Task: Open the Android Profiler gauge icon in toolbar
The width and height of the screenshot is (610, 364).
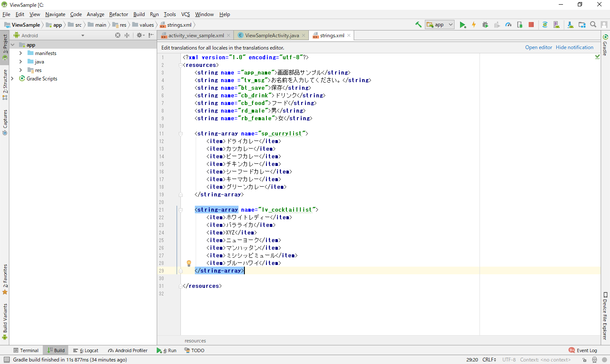Action: point(508,25)
